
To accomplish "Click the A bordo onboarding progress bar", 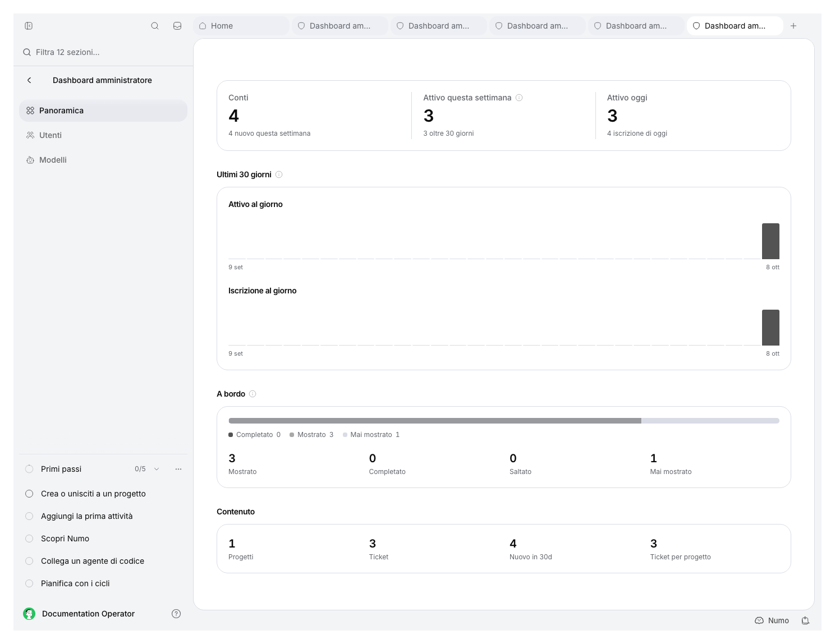I will point(504,421).
